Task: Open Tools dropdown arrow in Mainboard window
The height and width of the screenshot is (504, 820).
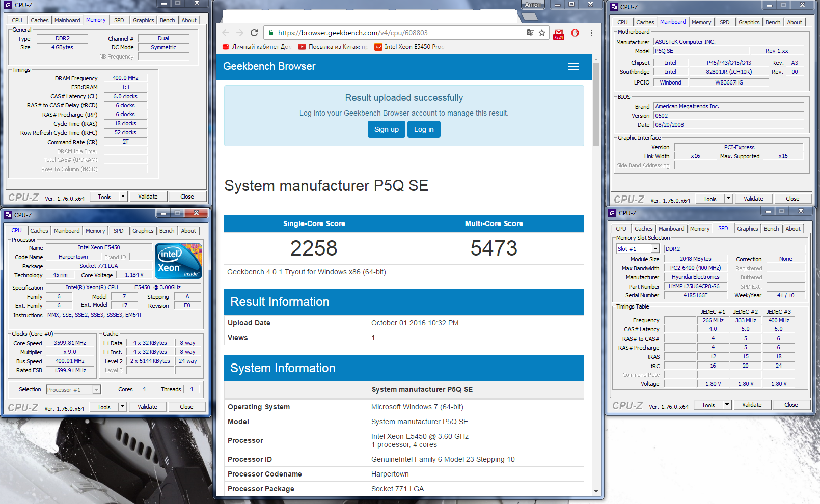Action: coord(728,199)
